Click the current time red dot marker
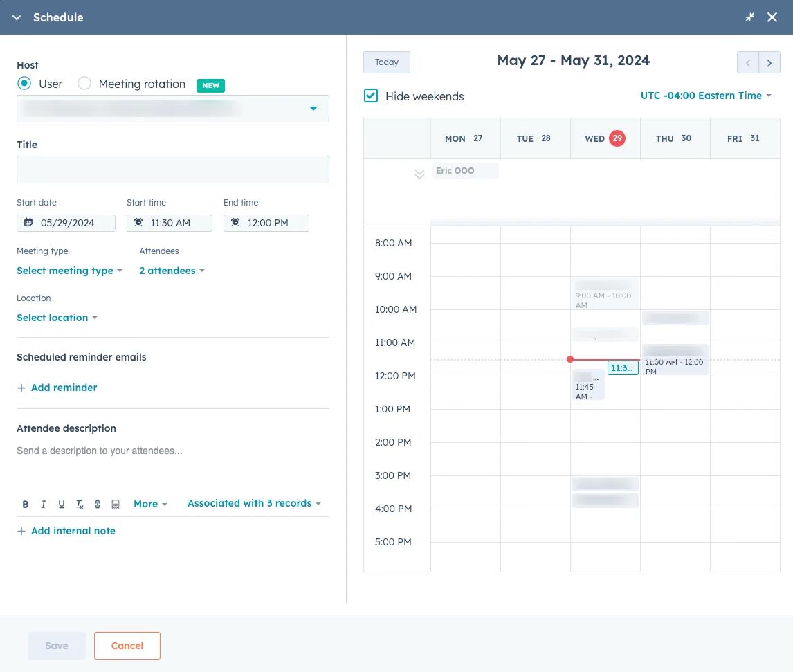 [570, 359]
